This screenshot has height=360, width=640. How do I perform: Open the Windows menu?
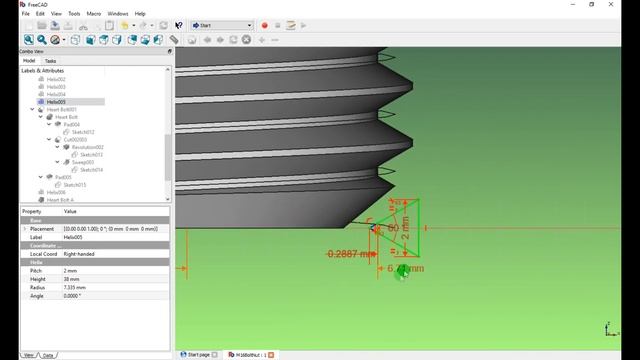pos(118,13)
